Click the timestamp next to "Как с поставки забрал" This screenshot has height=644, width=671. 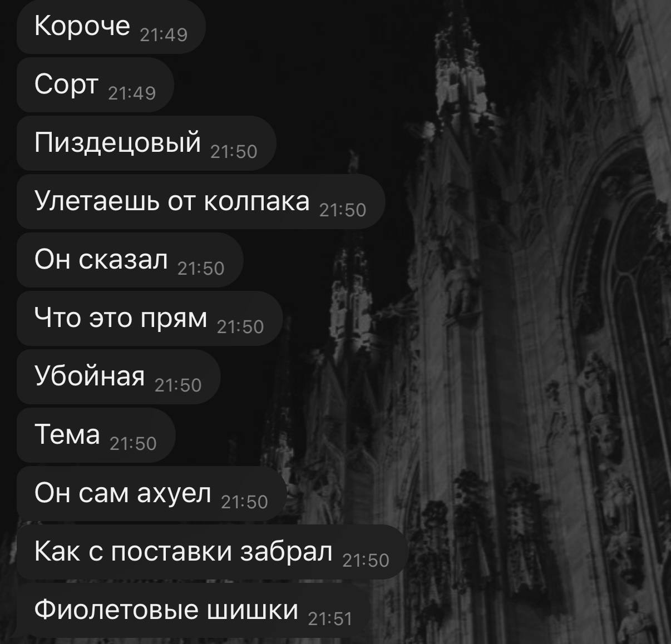[x=366, y=561]
